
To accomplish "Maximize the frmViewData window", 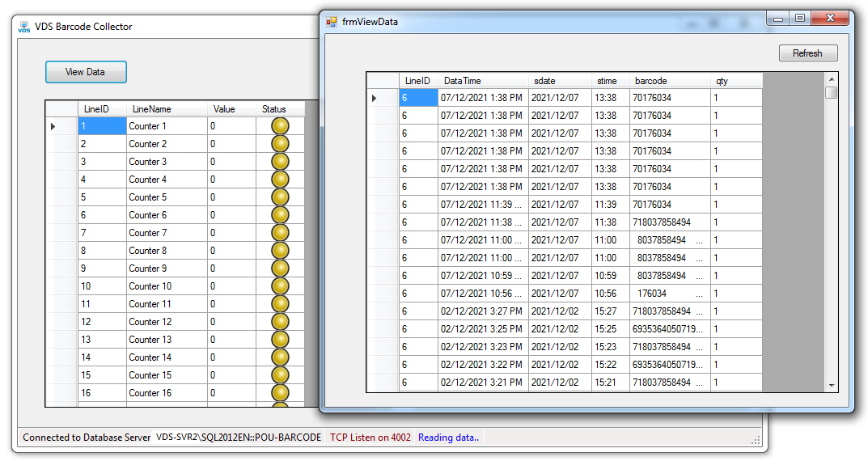I will 800,19.
